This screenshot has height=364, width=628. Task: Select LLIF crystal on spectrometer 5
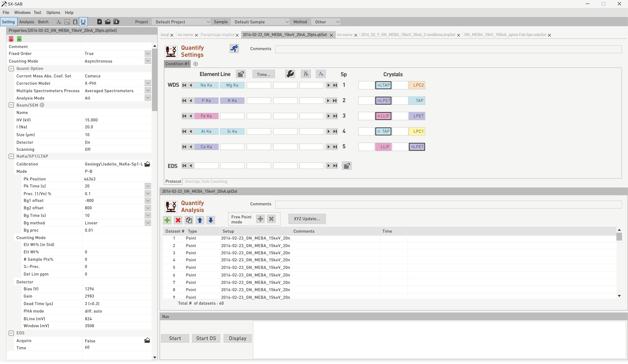[383, 147]
